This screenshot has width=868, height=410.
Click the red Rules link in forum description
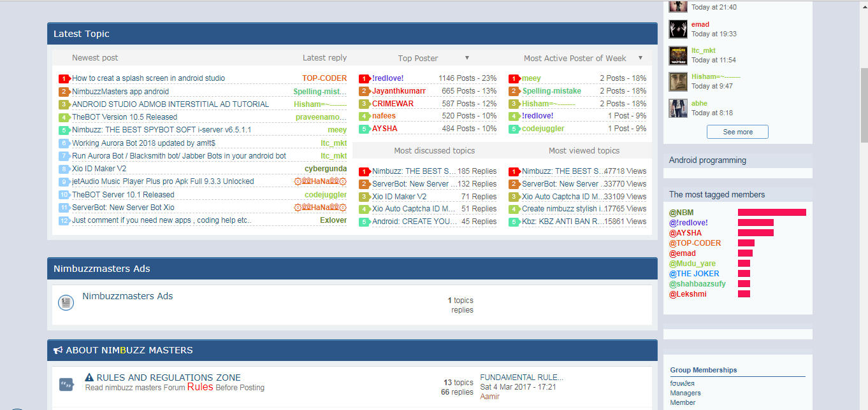click(200, 387)
